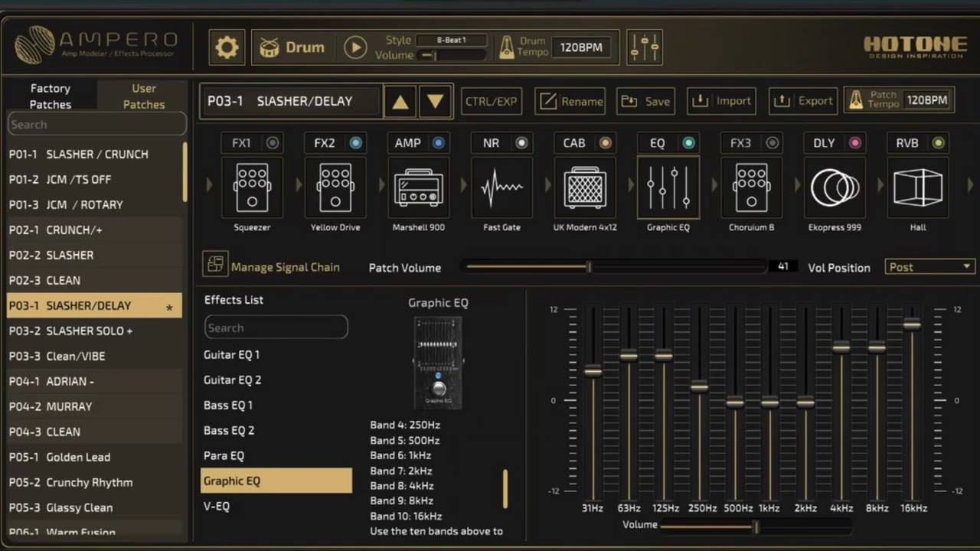Click the Rename button
This screenshot has height=551, width=980.
click(570, 101)
